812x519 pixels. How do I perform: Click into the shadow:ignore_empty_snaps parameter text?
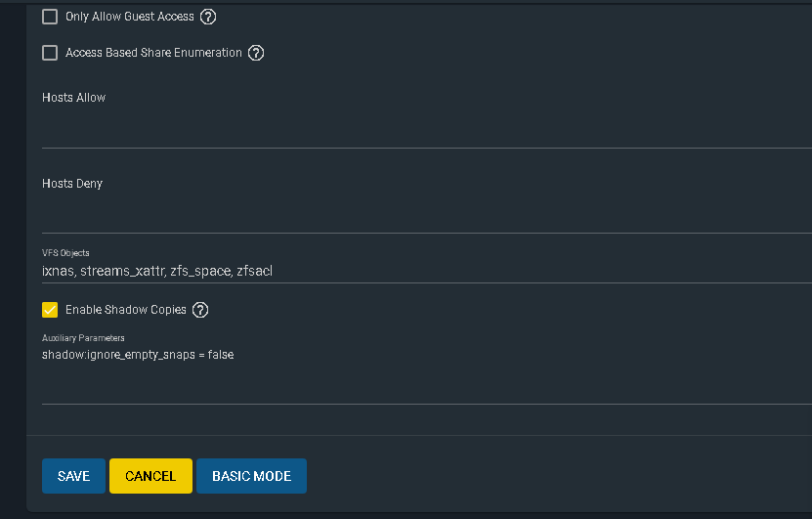138,355
